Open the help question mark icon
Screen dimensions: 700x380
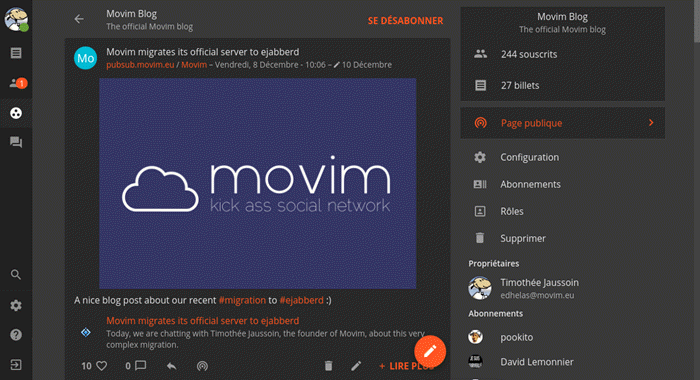click(16, 335)
